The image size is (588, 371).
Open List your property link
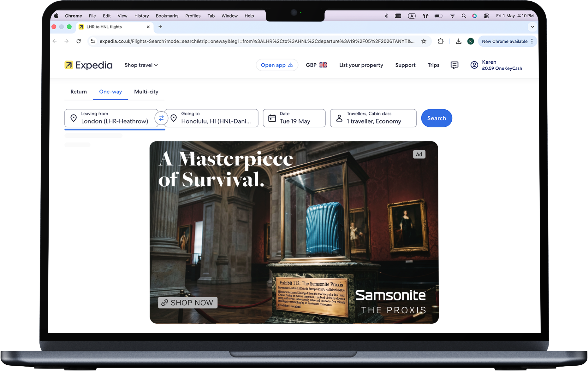361,65
